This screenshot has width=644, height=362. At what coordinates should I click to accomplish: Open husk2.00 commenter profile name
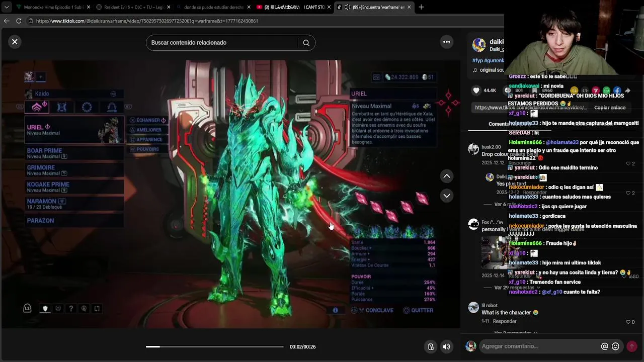click(x=491, y=147)
